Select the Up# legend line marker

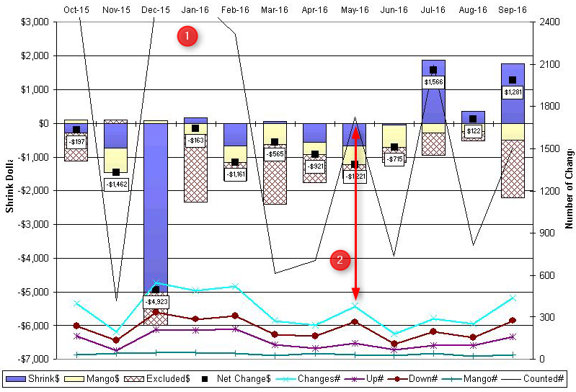click(354, 379)
